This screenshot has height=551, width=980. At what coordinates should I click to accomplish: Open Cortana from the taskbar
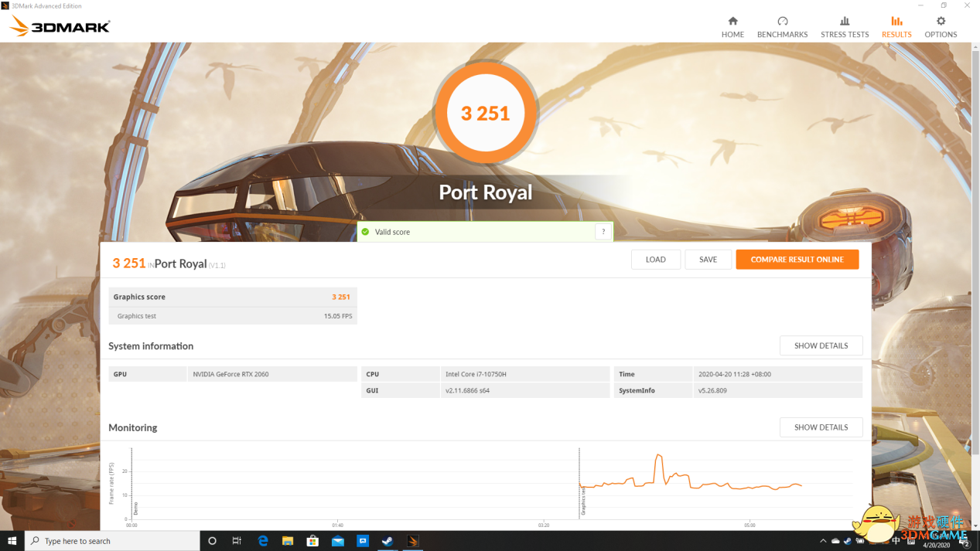pos(212,541)
